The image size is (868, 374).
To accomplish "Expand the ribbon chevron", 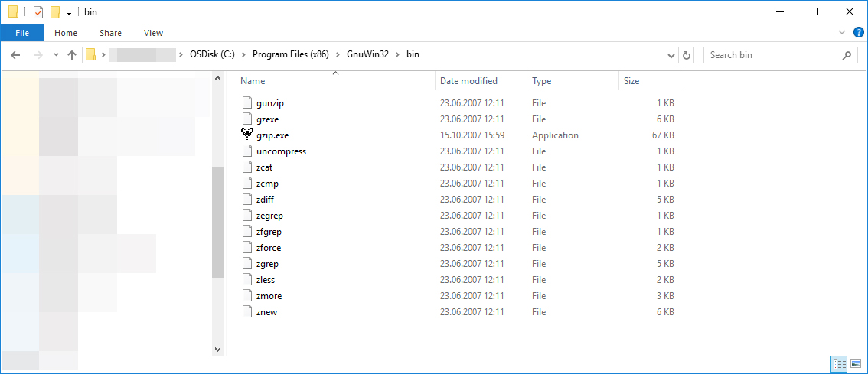I will (842, 32).
